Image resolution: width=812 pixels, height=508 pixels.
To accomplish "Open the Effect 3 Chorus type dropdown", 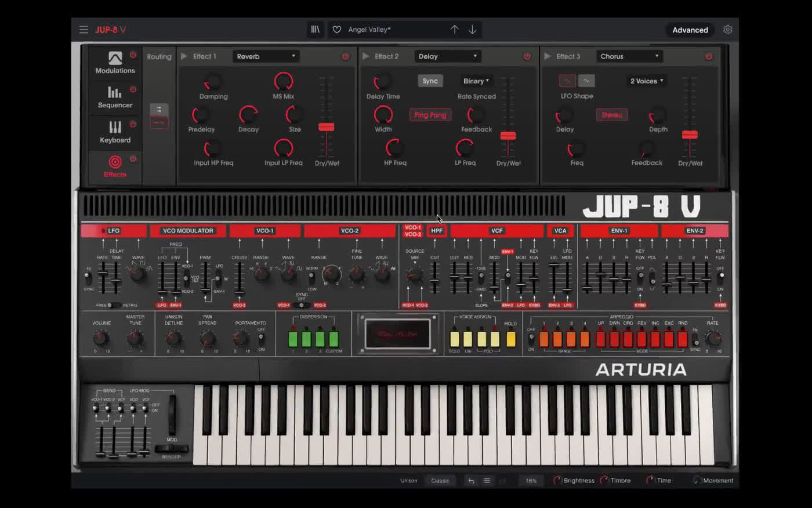I will click(629, 56).
